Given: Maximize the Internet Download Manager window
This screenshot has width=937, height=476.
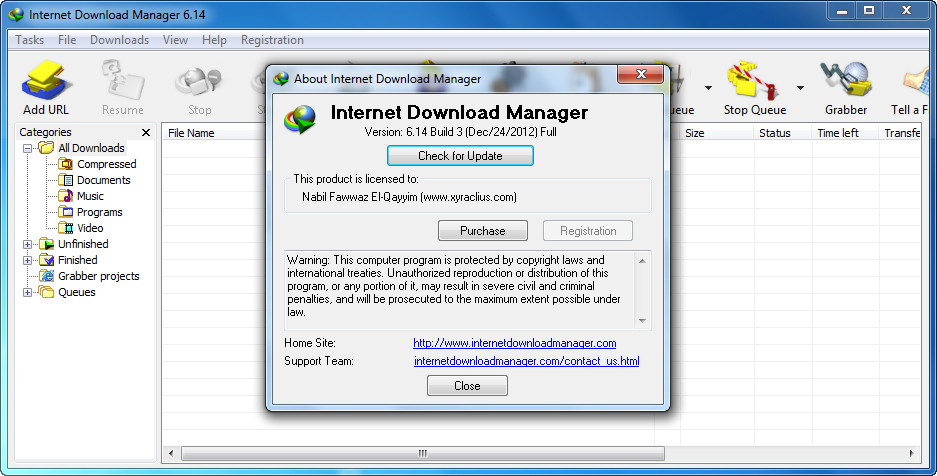Looking at the screenshot, I should click(x=869, y=10).
